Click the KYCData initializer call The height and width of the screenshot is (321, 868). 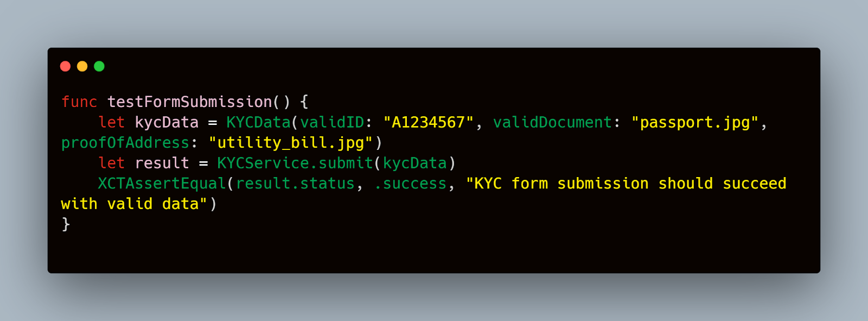(x=259, y=122)
